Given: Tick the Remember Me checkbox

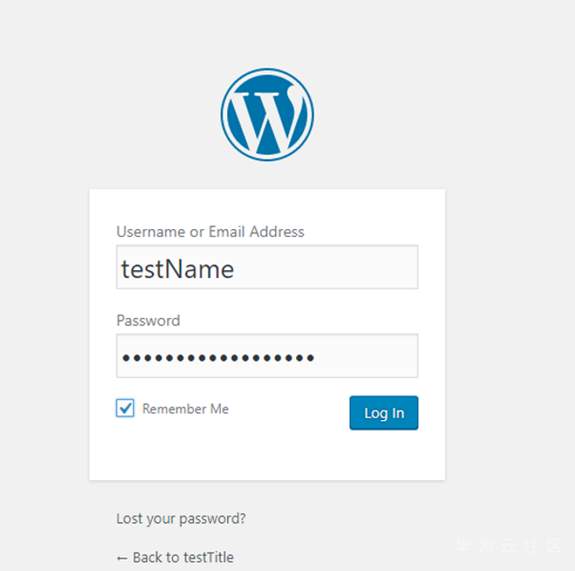Looking at the screenshot, I should pyautogui.click(x=125, y=408).
